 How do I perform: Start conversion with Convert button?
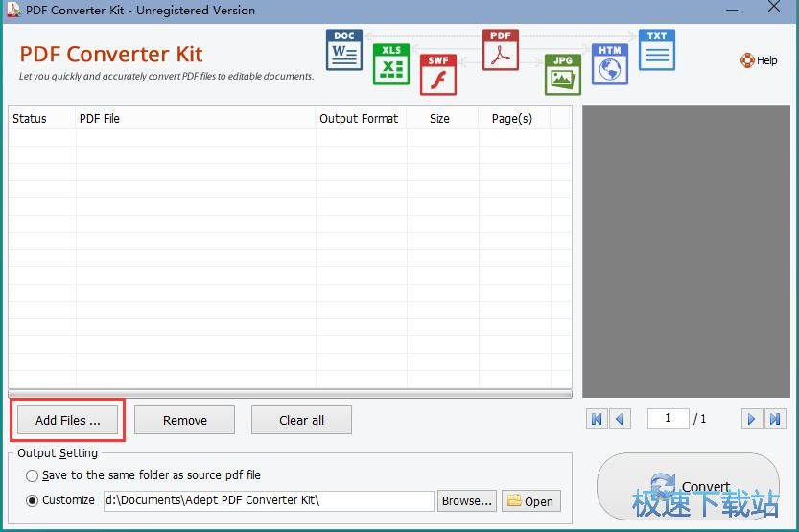[x=688, y=486]
